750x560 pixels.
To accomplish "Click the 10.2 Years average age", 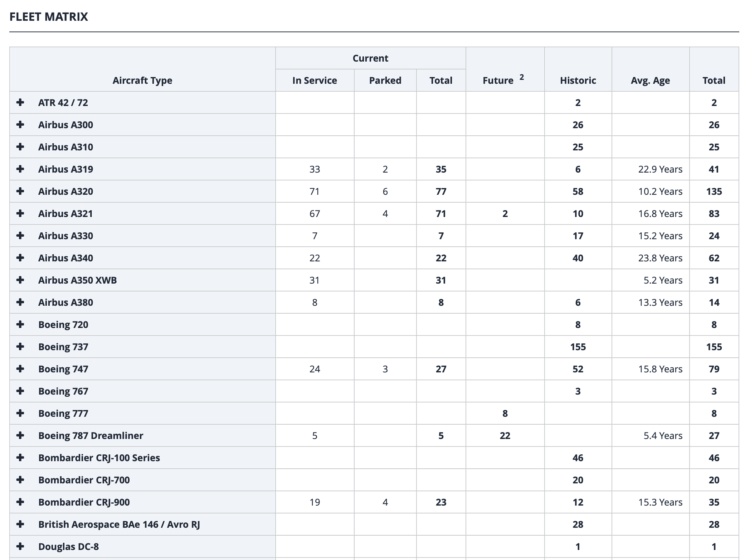I will pyautogui.click(x=660, y=191).
